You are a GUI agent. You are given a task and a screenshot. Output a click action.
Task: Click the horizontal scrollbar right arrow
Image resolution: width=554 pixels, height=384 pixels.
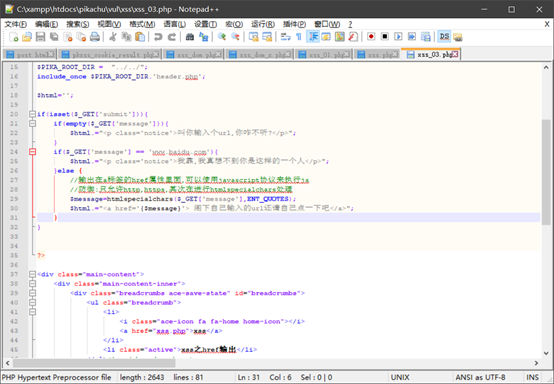(x=536, y=363)
